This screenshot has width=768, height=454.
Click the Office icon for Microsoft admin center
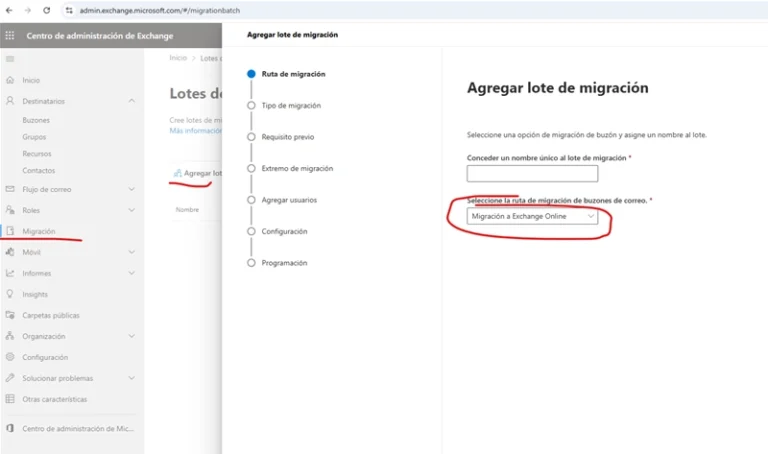click(x=10, y=428)
